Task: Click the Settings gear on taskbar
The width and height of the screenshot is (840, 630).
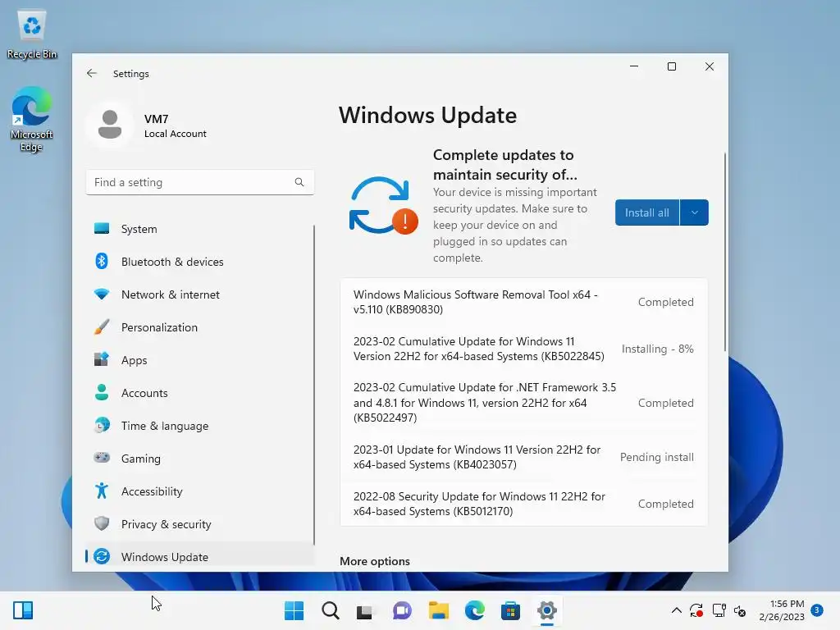Action: (x=547, y=610)
